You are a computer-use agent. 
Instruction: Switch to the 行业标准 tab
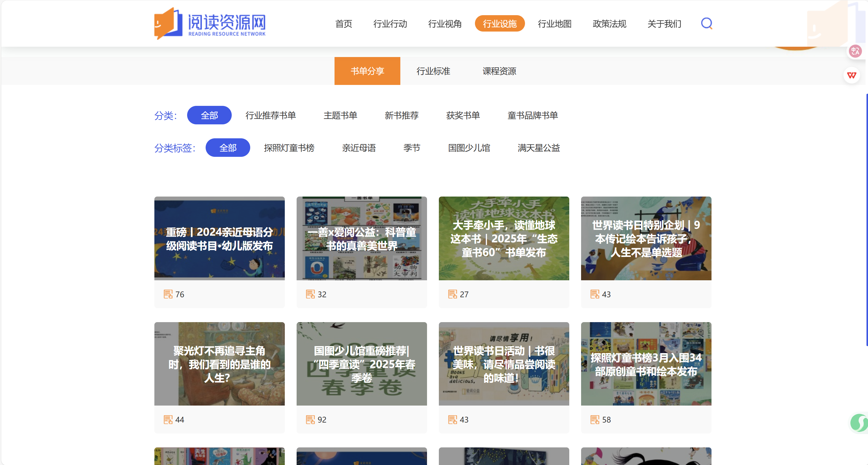[433, 71]
